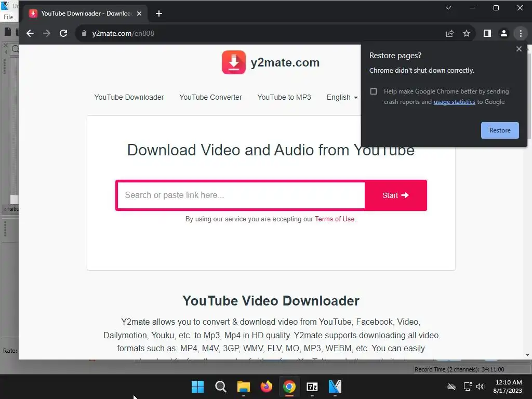Open a new browser tab
The image size is (532, 399).
[159, 14]
